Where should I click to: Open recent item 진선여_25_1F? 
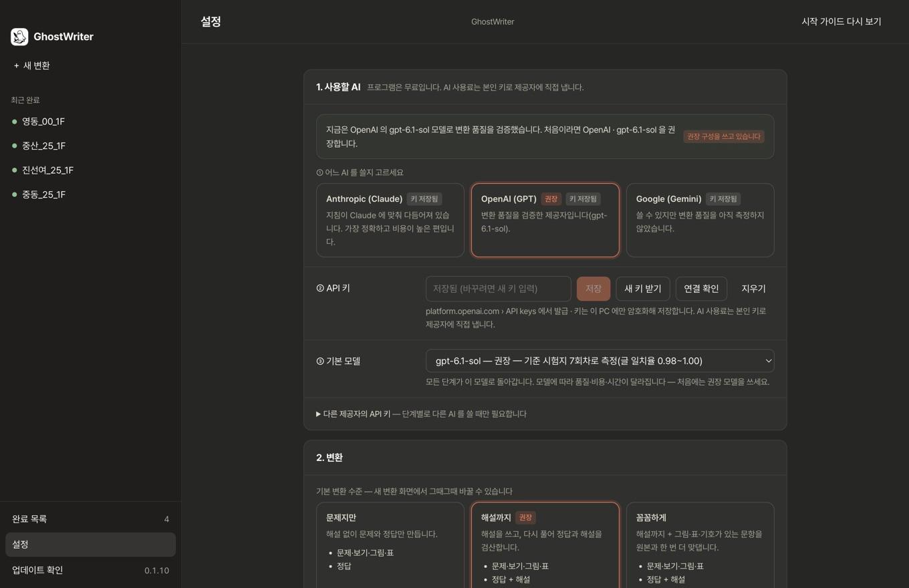point(90,170)
